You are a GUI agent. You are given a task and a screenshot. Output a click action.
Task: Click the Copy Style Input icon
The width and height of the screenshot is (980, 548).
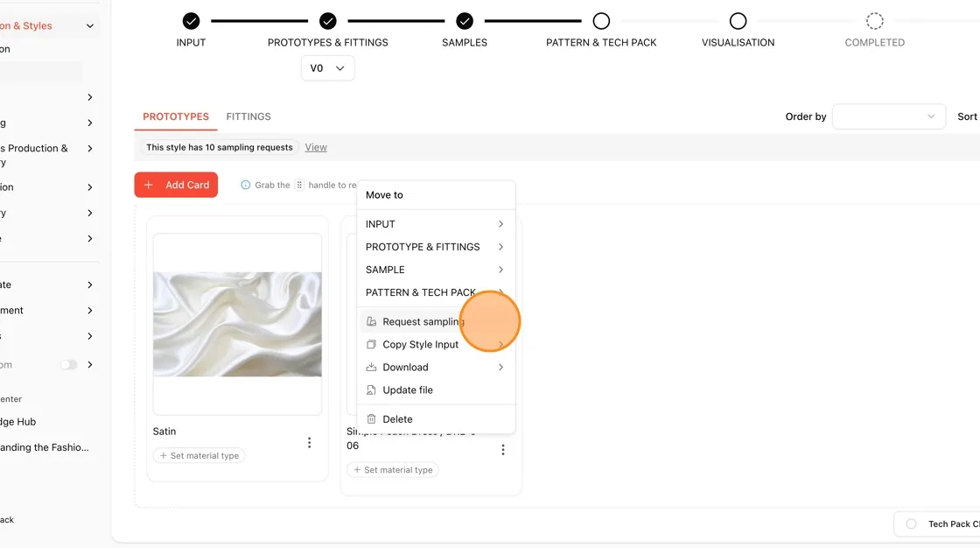(x=371, y=344)
